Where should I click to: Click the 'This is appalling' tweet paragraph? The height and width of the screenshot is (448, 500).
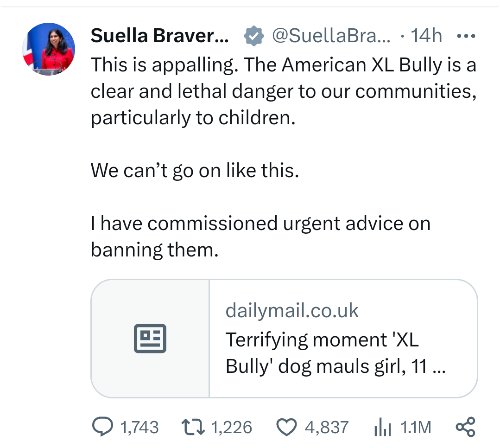click(x=283, y=91)
